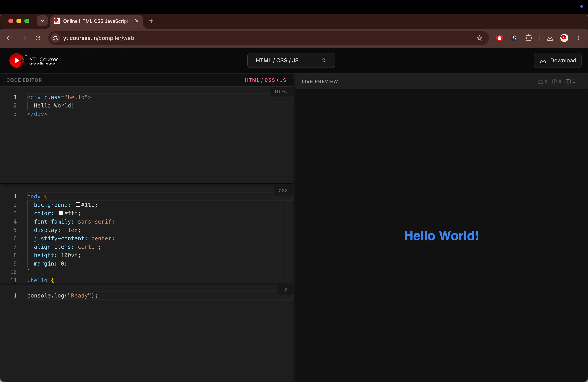Image resolution: width=588 pixels, height=382 pixels.
Task: Open Chrome three-dot menu
Action: pyautogui.click(x=579, y=38)
